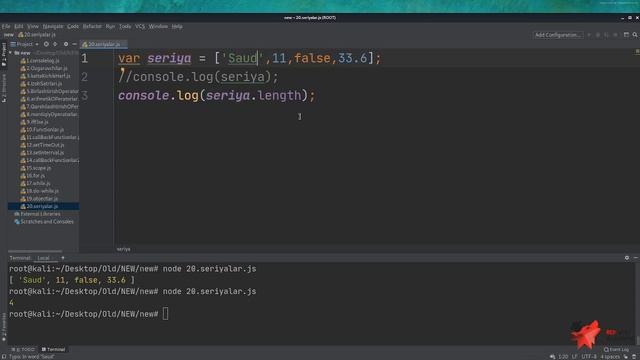
Task: Add a new terminal session with plus
Action: tap(62, 258)
